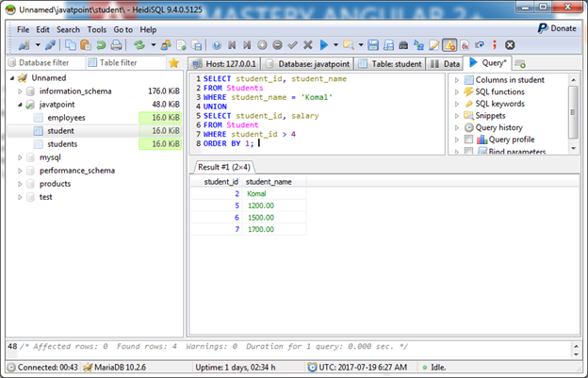Open the Help menu
This screenshot has height=378, width=588.
point(148,29)
